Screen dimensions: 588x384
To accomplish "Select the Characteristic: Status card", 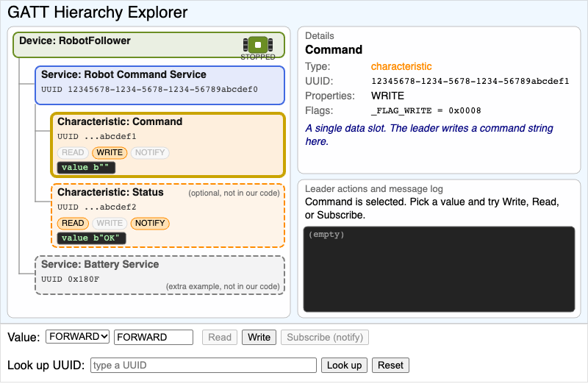I will [168, 216].
